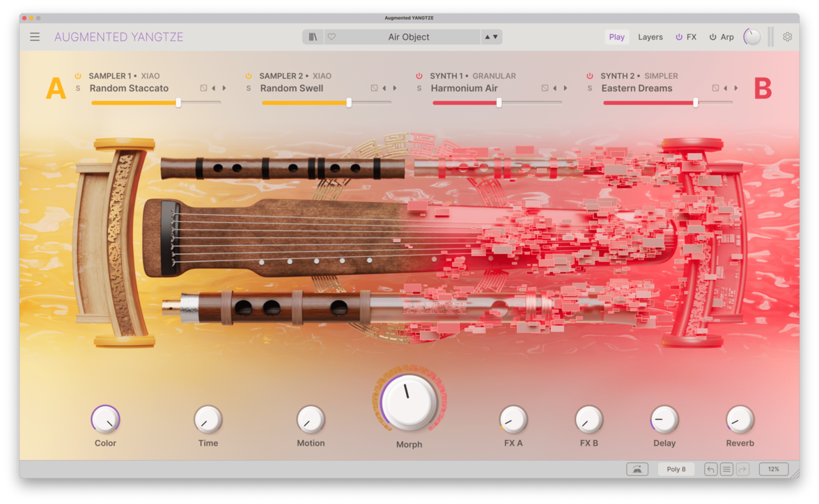Click the redo arrow in status bar

742,469
